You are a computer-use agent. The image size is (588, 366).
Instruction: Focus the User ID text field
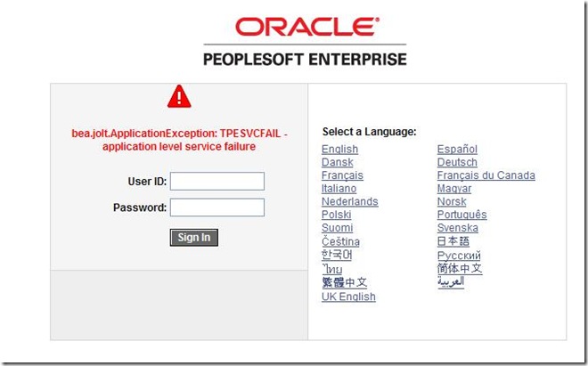pos(216,182)
